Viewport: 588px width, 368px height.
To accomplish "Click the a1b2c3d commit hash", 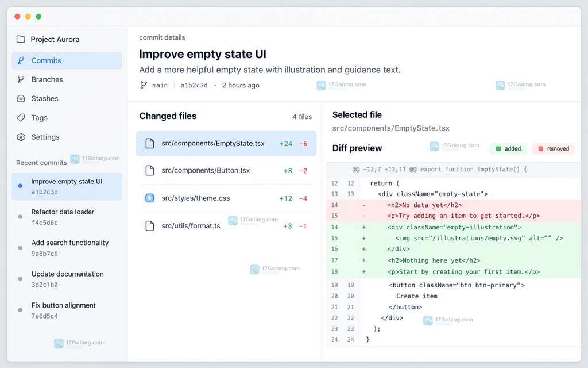I will click(x=194, y=85).
